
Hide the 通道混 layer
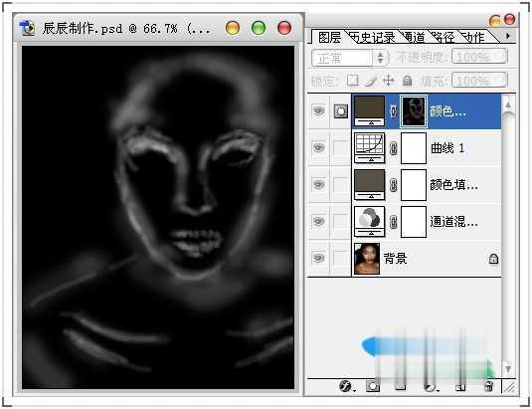[318, 221]
